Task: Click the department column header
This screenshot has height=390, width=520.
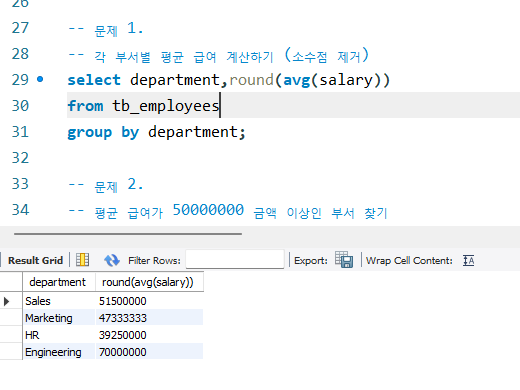Action: click(59, 282)
